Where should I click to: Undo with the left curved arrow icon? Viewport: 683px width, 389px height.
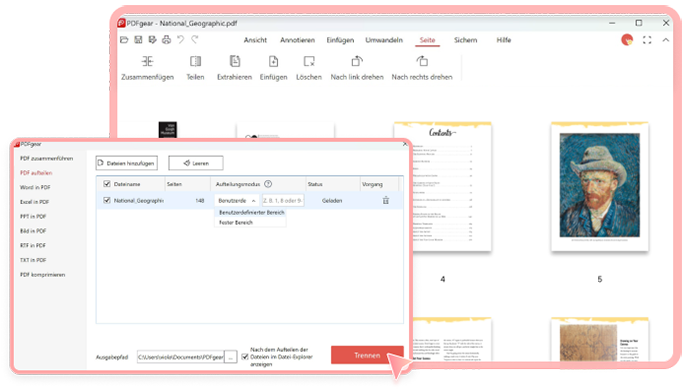click(x=180, y=40)
